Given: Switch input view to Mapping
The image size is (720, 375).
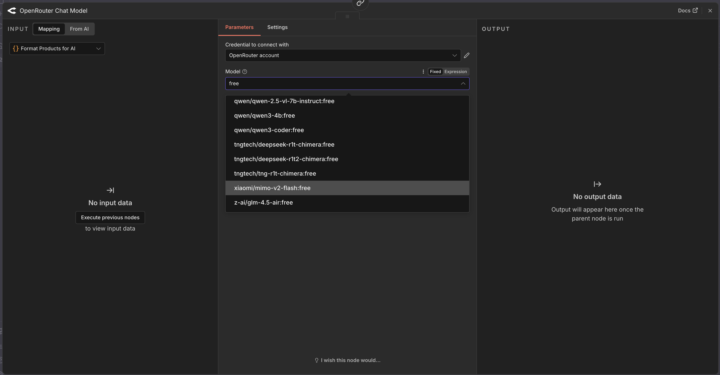Looking at the screenshot, I should (x=49, y=29).
